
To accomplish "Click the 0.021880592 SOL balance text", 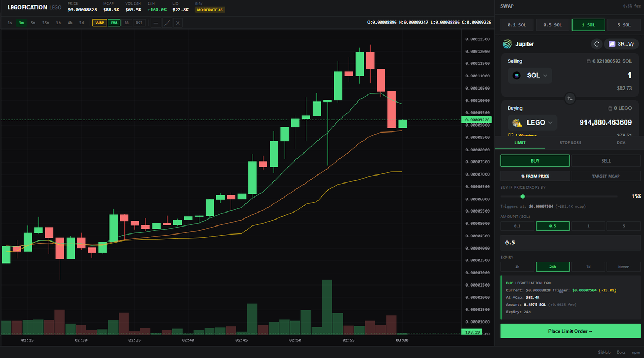I will (x=612, y=61).
